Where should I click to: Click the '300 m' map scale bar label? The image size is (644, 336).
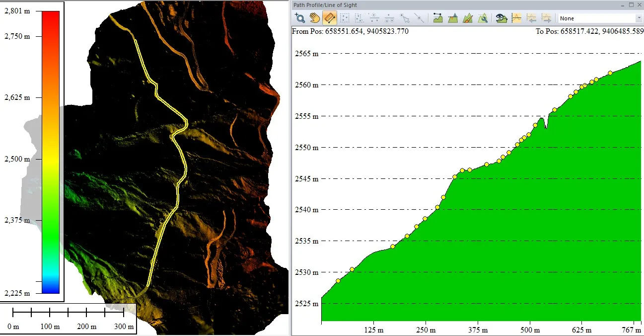pyautogui.click(x=124, y=327)
